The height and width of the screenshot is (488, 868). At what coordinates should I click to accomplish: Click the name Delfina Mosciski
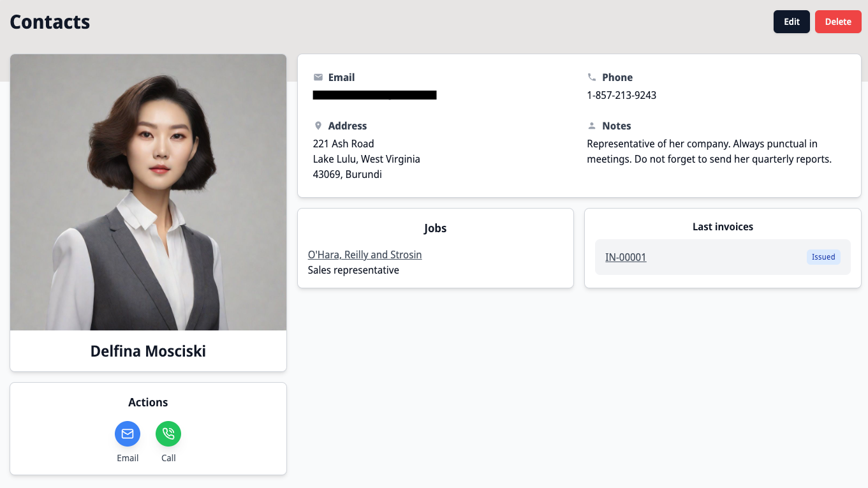(148, 351)
